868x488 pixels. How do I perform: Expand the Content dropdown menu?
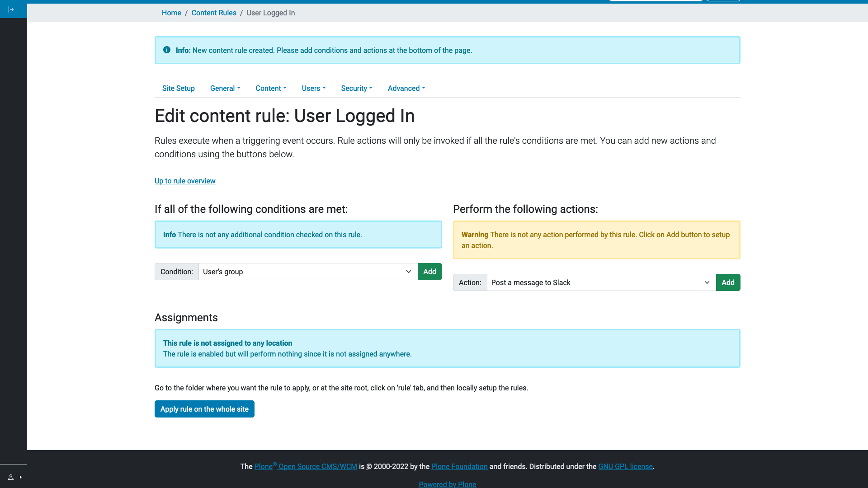point(271,88)
